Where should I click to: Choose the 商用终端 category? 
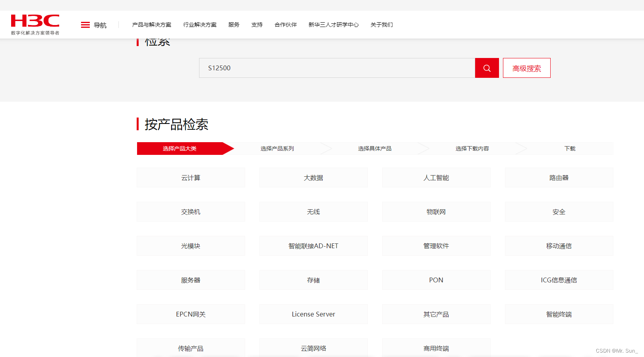coord(436,348)
